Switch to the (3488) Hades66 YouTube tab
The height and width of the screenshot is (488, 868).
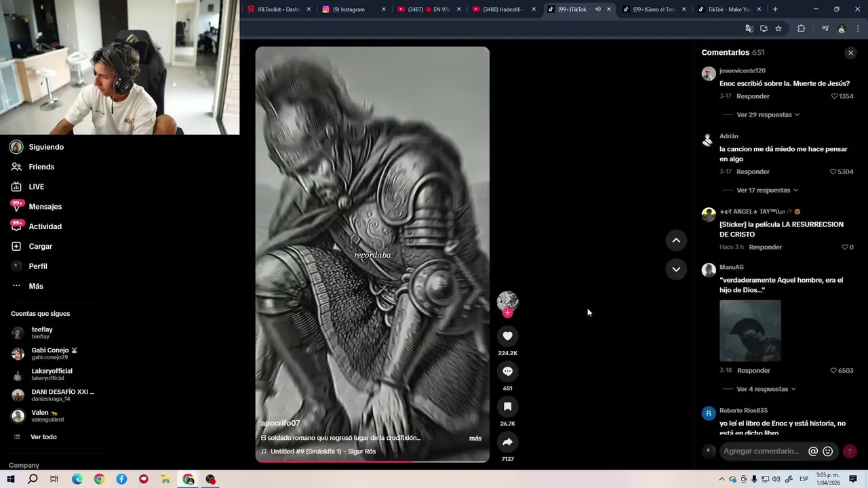(x=502, y=9)
